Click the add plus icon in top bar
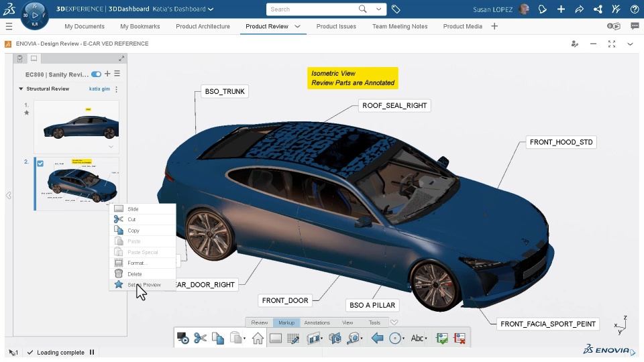This screenshot has height=362, width=644. [561, 9]
